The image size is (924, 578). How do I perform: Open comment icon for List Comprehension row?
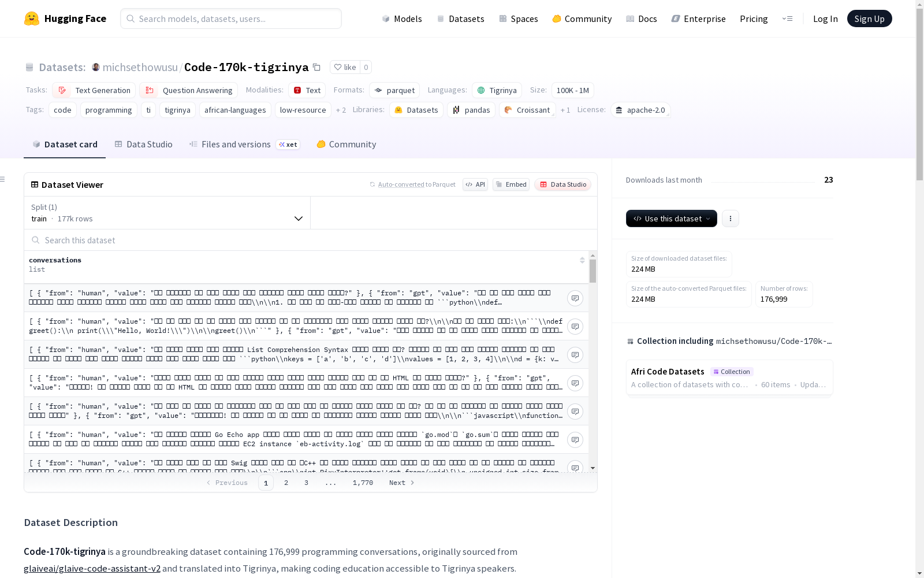(x=575, y=355)
